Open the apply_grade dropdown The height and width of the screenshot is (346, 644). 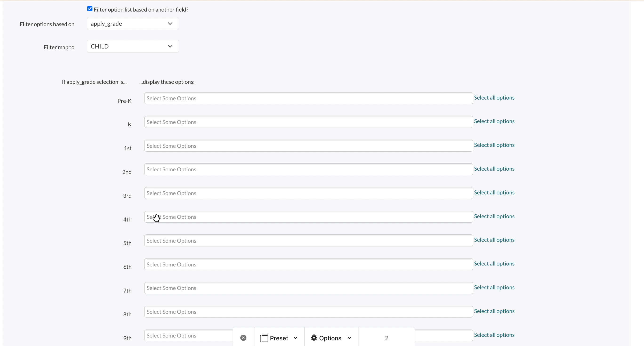pos(133,24)
